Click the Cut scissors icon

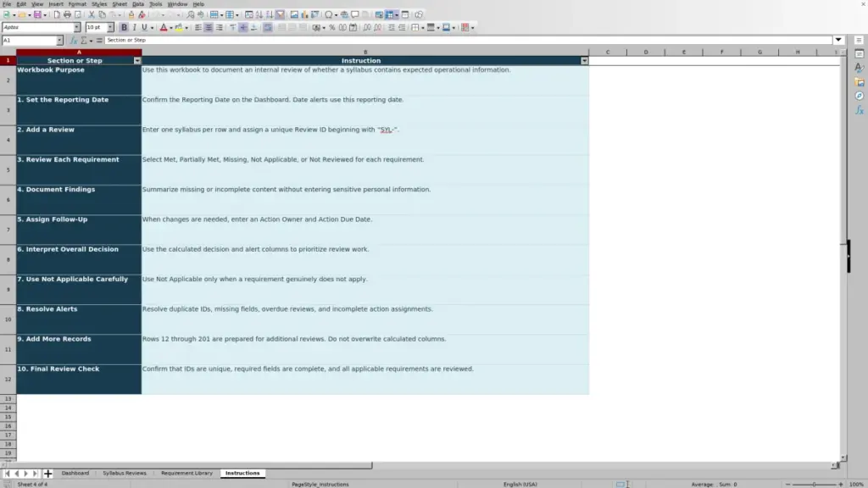coord(92,14)
